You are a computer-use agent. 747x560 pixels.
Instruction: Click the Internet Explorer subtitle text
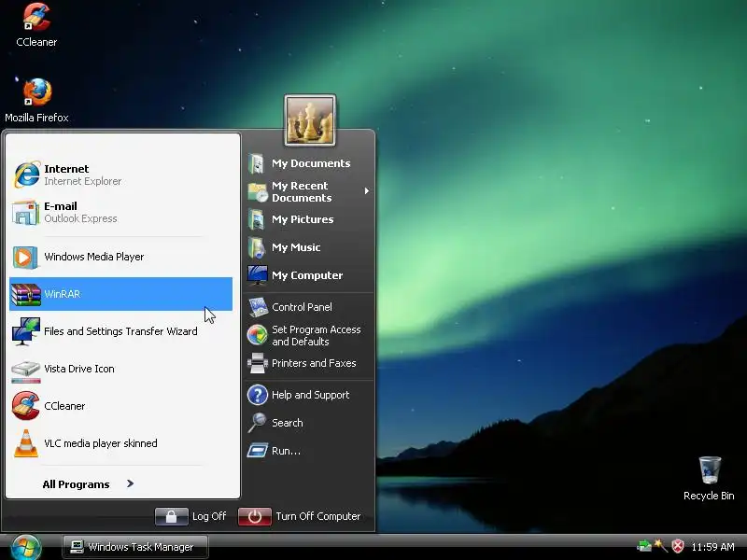tap(83, 181)
